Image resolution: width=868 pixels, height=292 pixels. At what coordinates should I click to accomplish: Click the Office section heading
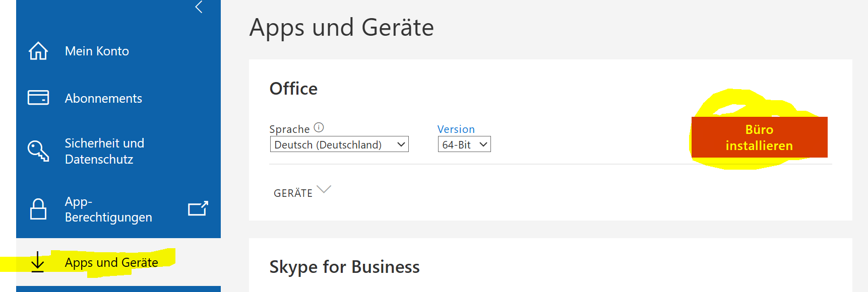pos(293,89)
